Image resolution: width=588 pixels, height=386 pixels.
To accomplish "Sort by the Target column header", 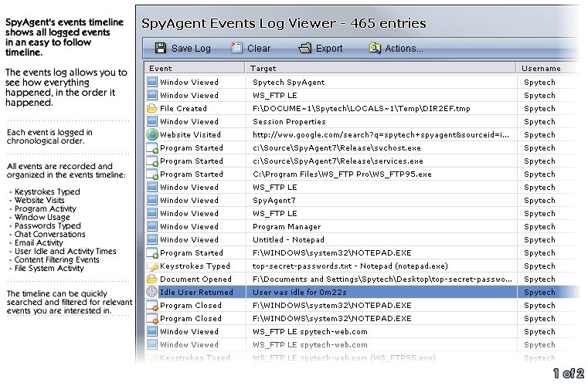I will [x=381, y=68].
